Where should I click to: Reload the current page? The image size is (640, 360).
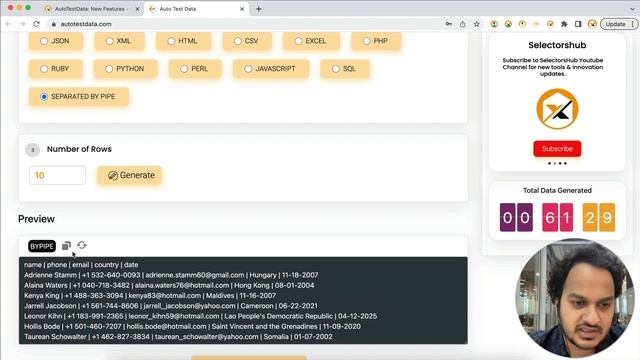point(36,24)
